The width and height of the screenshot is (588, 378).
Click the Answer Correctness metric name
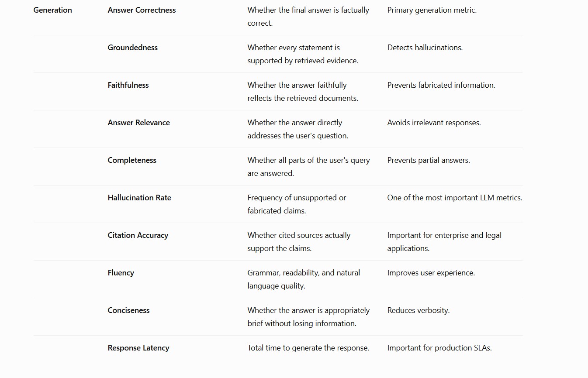pyautogui.click(x=142, y=10)
